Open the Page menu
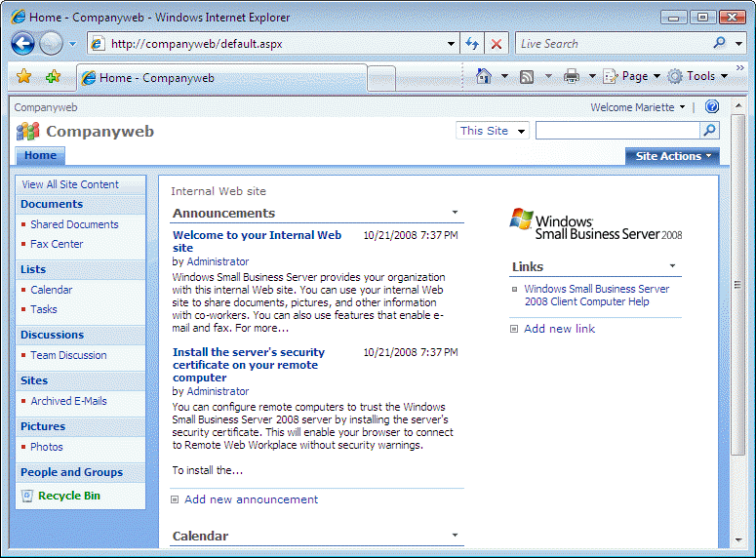This screenshot has height=558, width=756. 632,76
